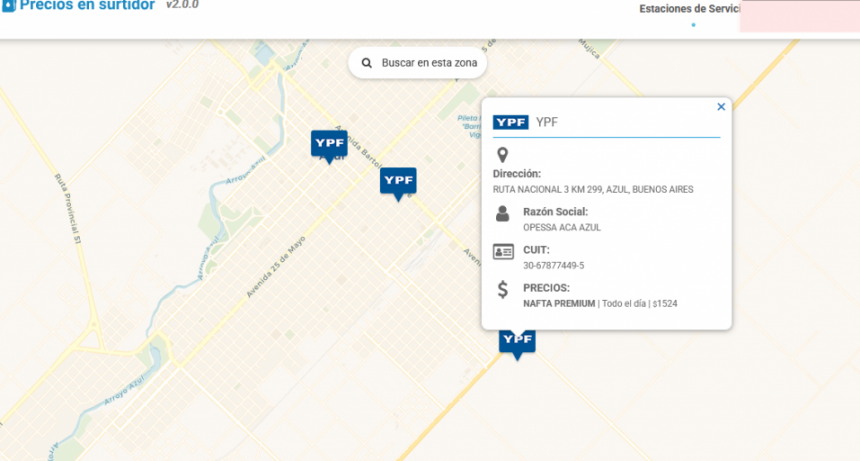Open the Estaciones de Servicio tab
This screenshot has height=461, width=860.
tap(690, 9)
